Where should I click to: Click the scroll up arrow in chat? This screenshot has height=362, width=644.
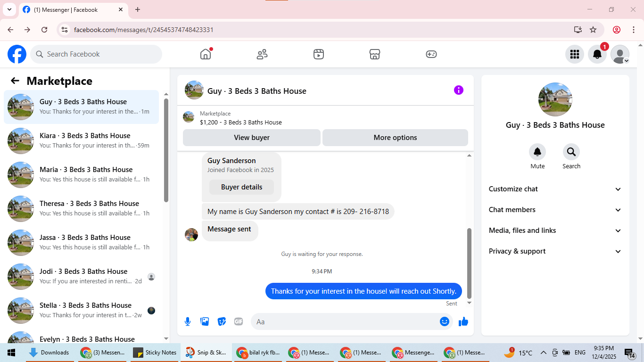tap(469, 156)
